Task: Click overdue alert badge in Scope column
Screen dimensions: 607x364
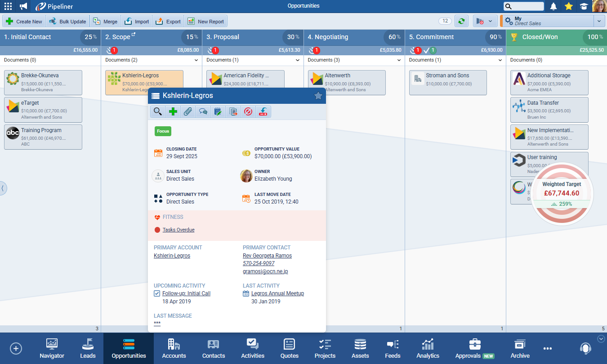Action: (x=114, y=50)
